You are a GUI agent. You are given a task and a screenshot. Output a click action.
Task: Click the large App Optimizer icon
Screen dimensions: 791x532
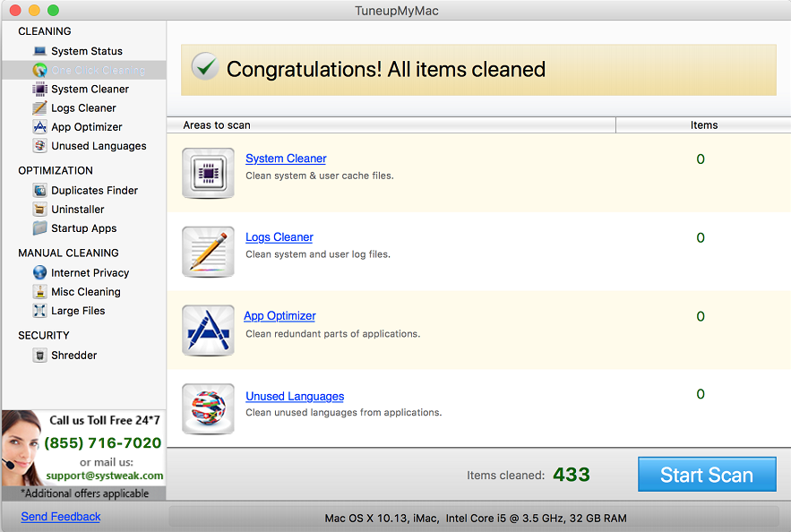point(208,330)
